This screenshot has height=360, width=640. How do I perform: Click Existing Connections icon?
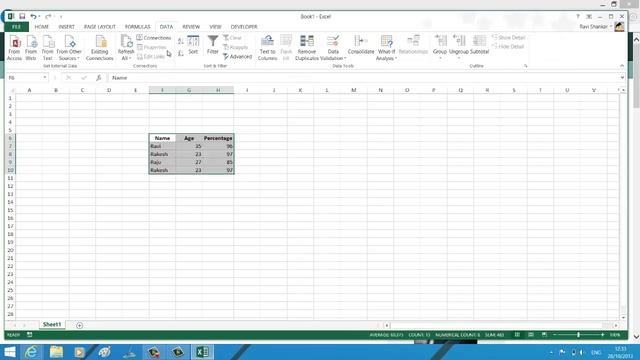tap(100, 48)
